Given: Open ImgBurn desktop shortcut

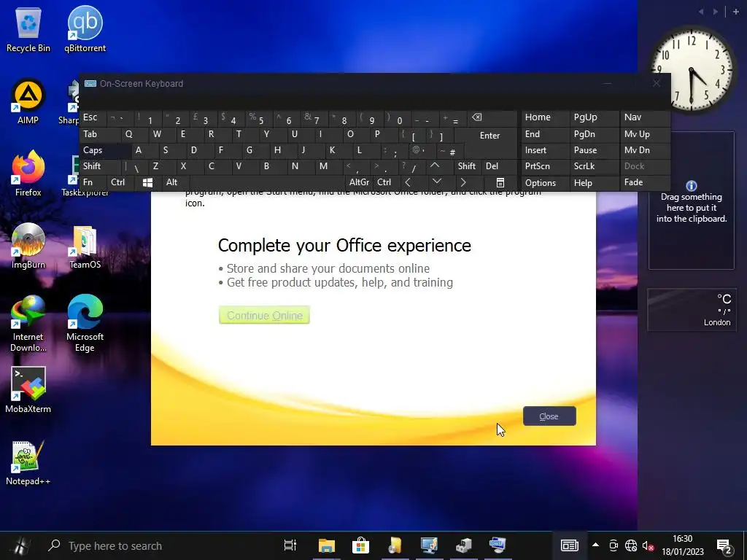Looking at the screenshot, I should pos(28,246).
